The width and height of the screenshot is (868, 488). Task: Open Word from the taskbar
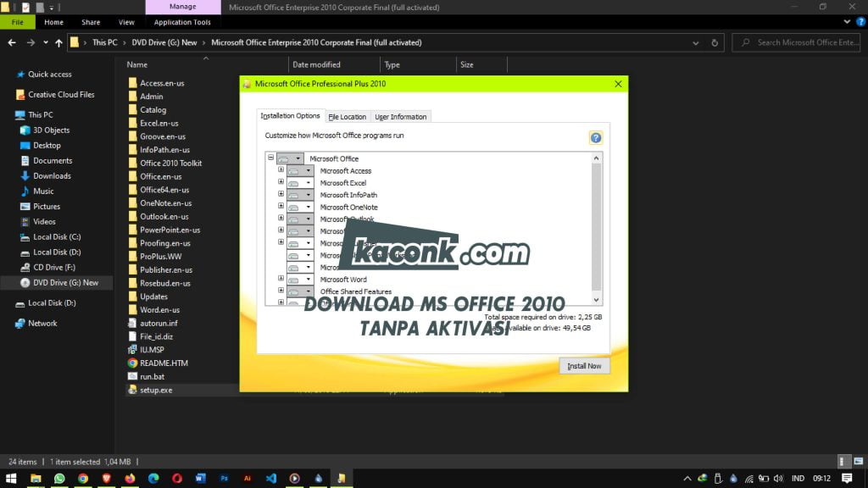click(x=200, y=478)
